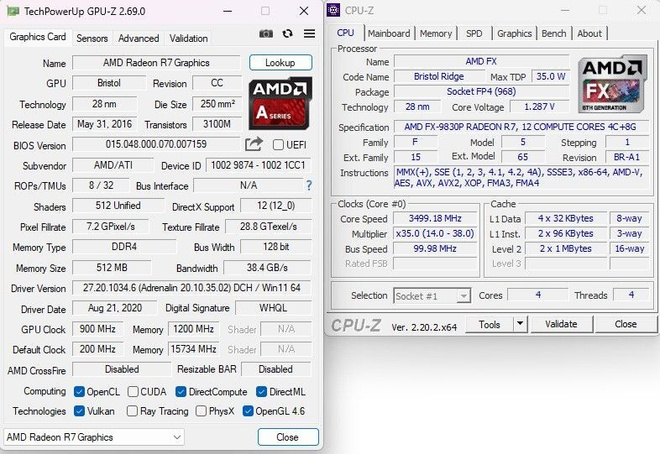The image size is (660, 454).
Task: Switch to the Graphics Card tab
Action: click(x=37, y=37)
